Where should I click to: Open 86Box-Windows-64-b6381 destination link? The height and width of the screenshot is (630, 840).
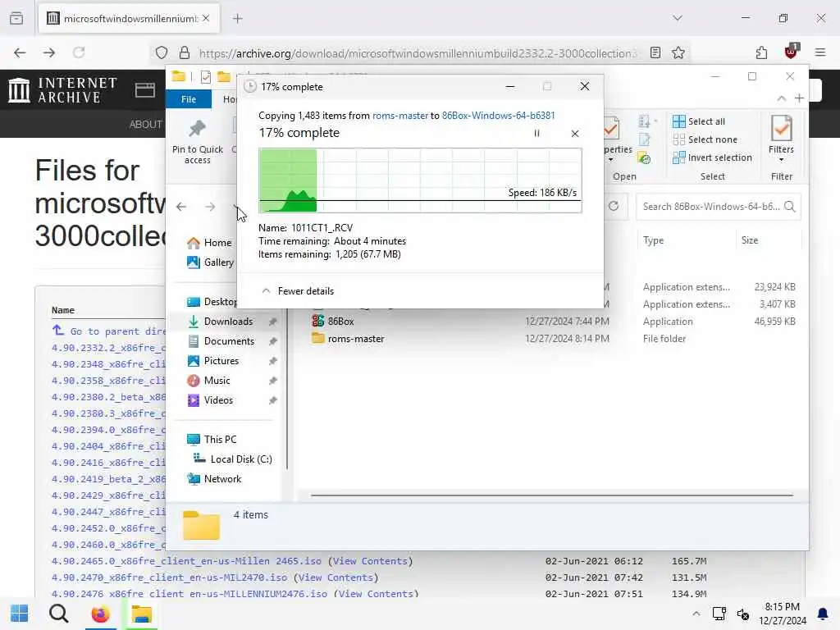(x=498, y=115)
